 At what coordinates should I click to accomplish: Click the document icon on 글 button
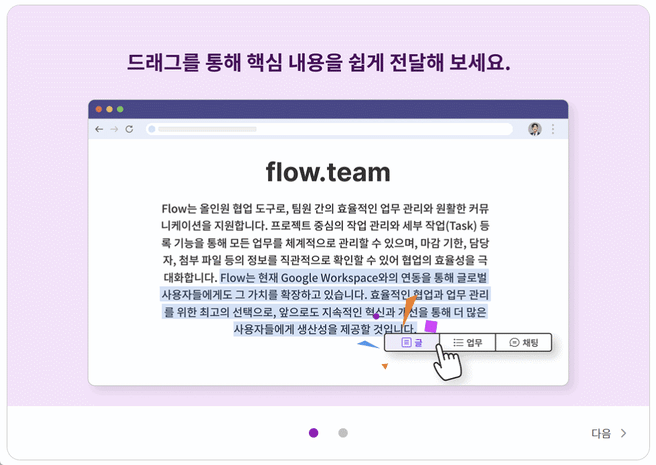tap(406, 343)
